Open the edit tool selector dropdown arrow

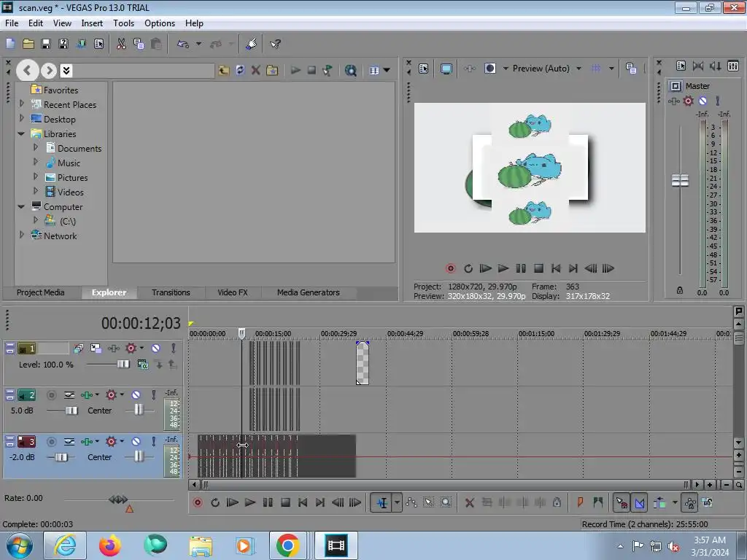397,502
